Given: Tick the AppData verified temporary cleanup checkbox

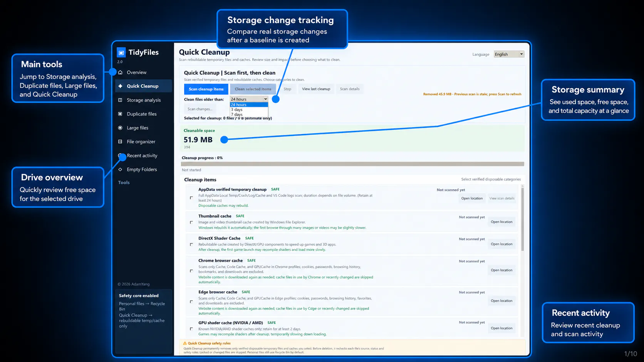Looking at the screenshot, I should pos(191,198).
